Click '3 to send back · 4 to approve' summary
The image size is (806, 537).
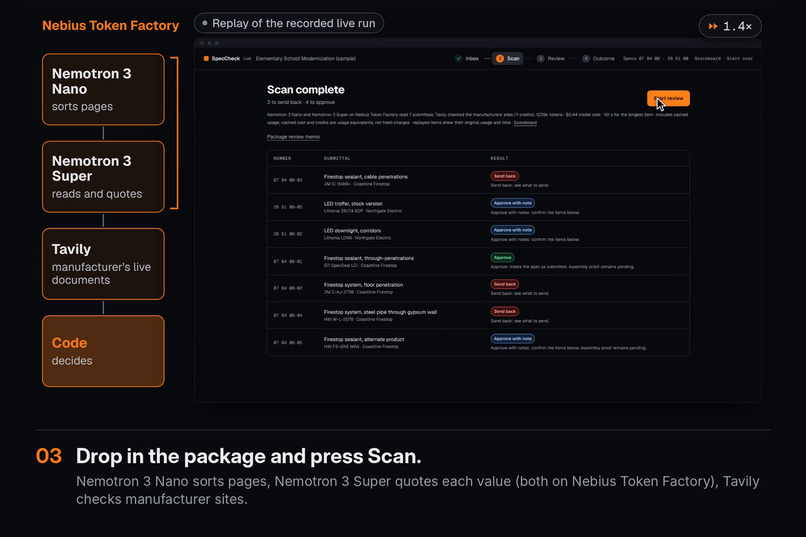[301, 102]
